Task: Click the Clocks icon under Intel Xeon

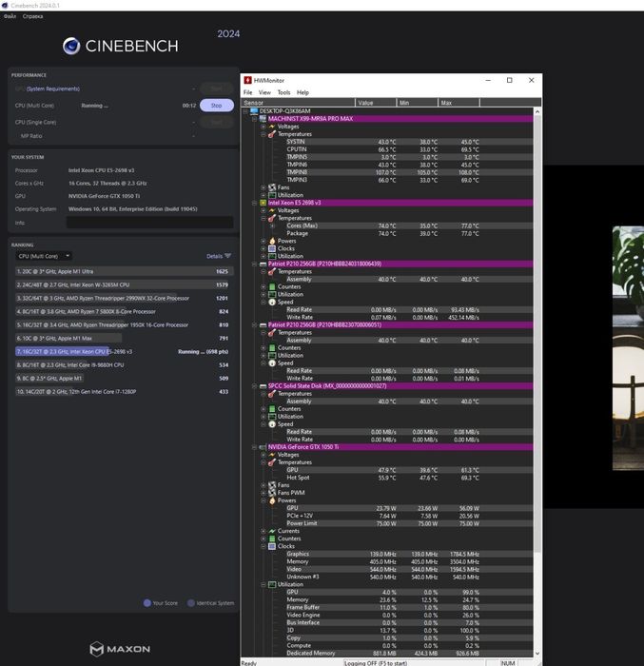Action: [x=272, y=248]
